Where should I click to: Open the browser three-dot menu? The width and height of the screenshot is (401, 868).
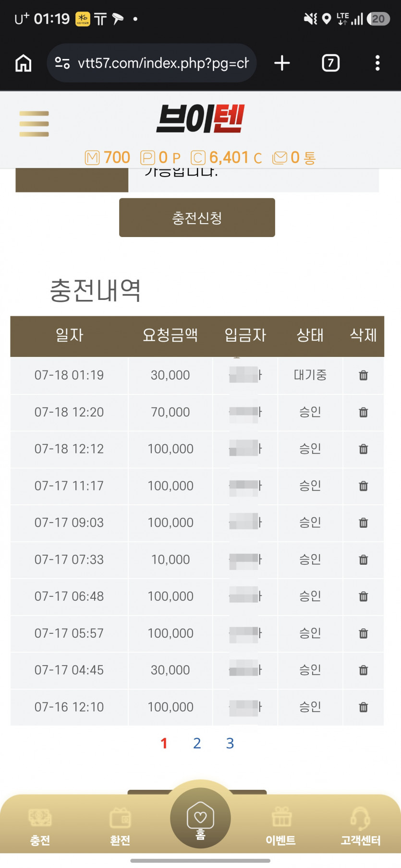pyautogui.click(x=377, y=63)
